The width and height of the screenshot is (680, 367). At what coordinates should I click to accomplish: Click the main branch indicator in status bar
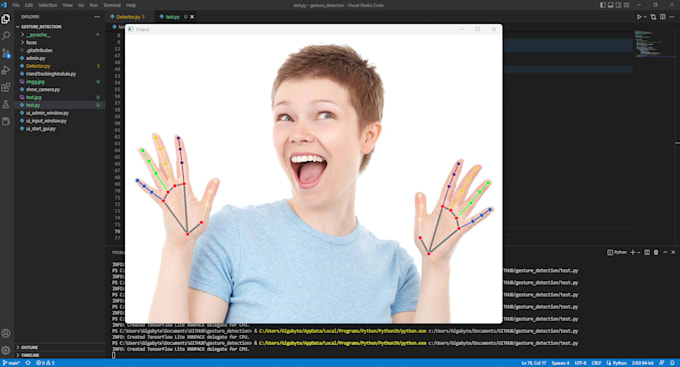11,363
